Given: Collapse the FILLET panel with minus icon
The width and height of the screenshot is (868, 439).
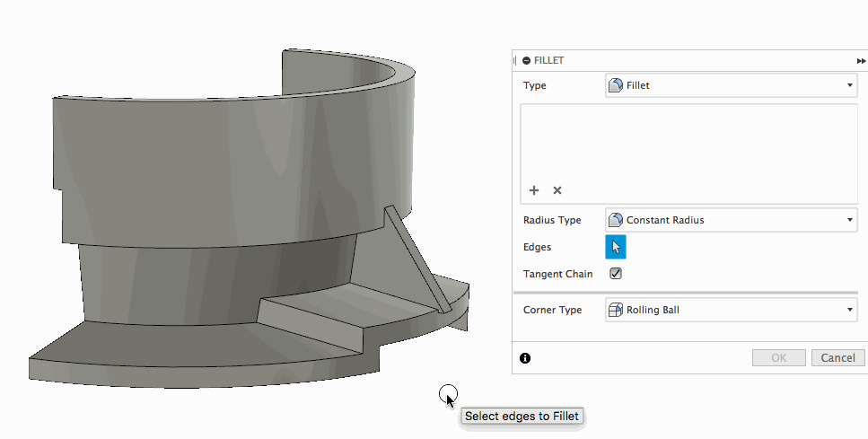Looking at the screenshot, I should click(526, 61).
